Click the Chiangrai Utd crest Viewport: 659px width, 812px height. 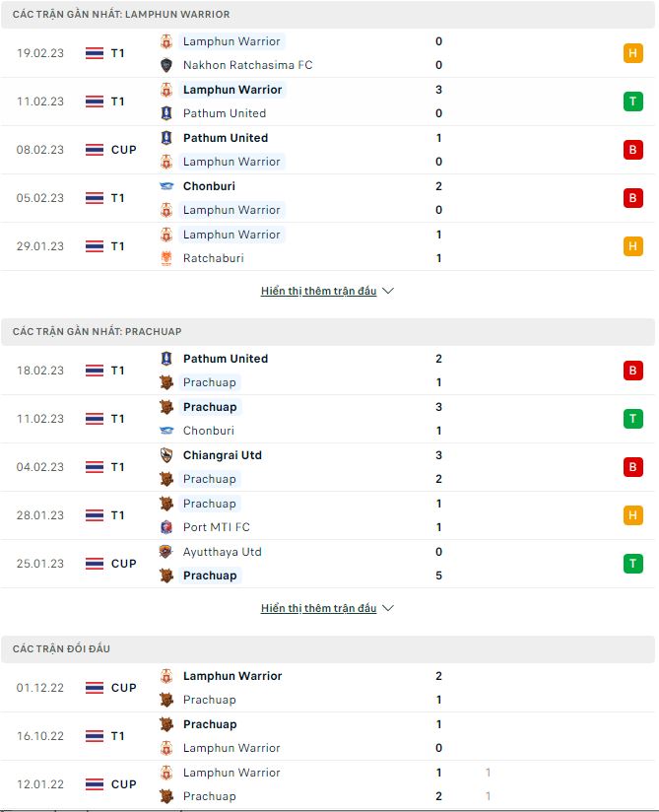tap(165, 455)
